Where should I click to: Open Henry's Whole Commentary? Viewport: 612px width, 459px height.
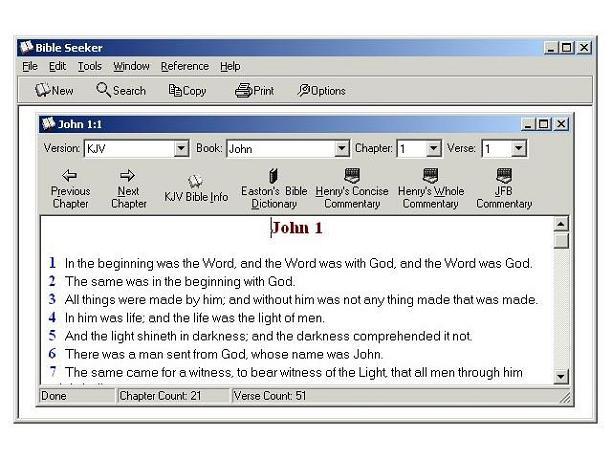(x=431, y=189)
